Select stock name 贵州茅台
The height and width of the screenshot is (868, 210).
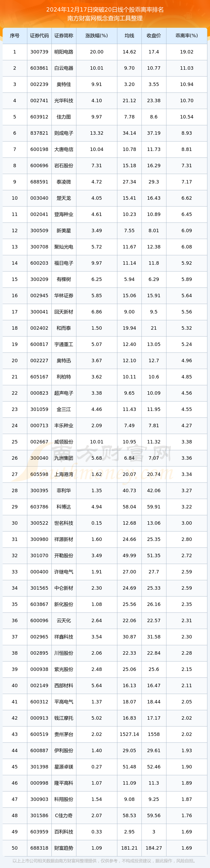coord(64,734)
